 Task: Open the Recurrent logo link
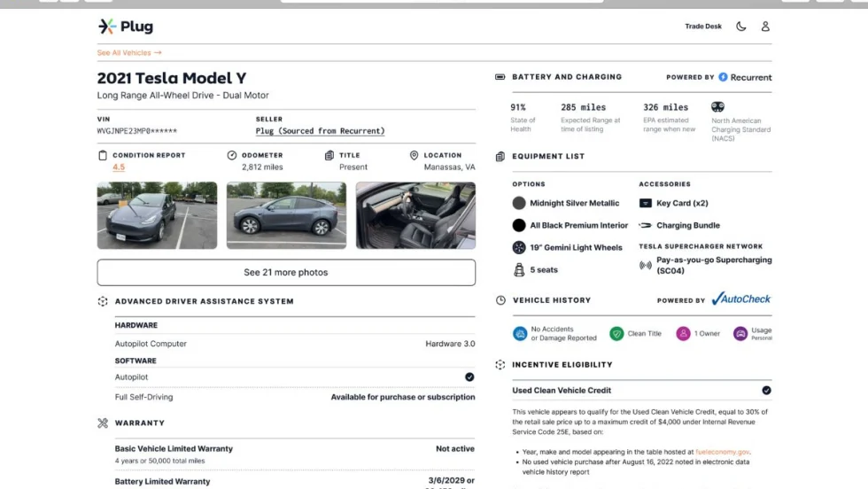point(745,77)
